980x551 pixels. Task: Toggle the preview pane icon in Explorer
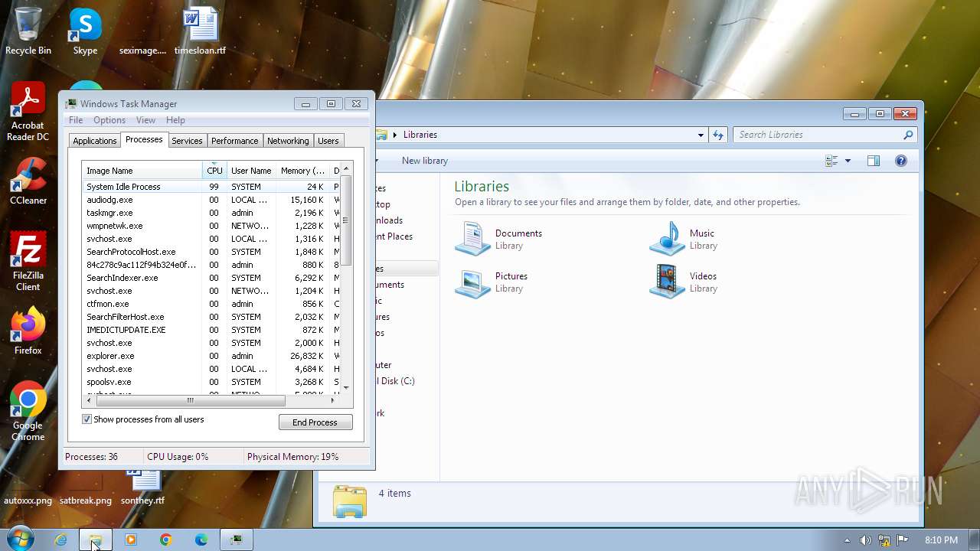point(874,161)
